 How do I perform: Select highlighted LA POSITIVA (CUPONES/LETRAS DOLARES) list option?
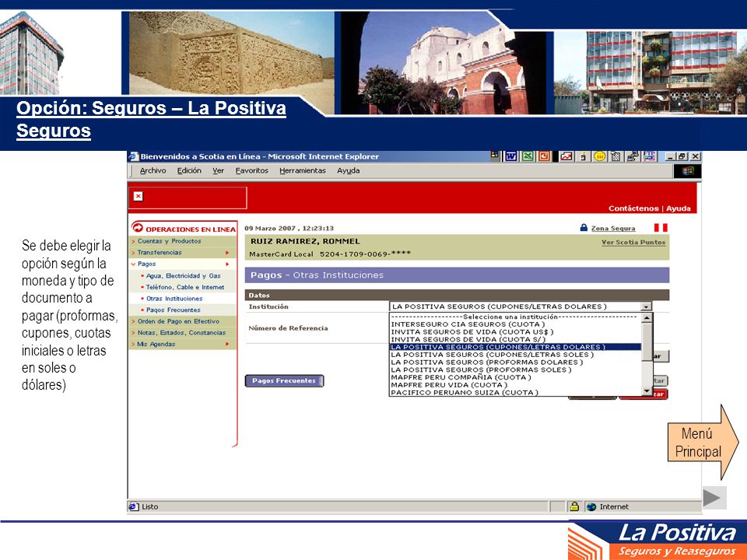pos(515,347)
